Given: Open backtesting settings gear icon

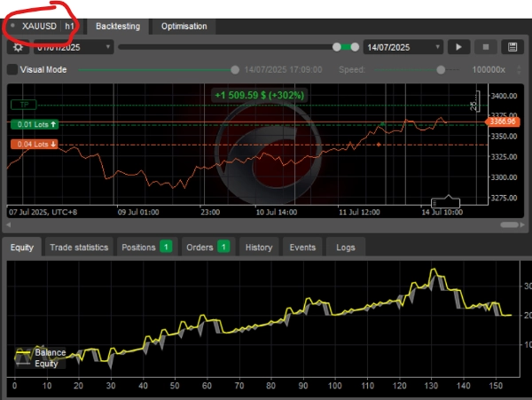Looking at the screenshot, I should [x=18, y=47].
